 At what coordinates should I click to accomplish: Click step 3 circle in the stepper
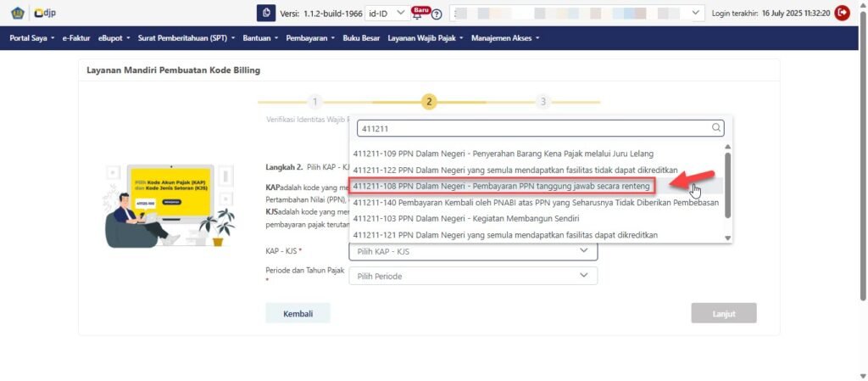(543, 102)
